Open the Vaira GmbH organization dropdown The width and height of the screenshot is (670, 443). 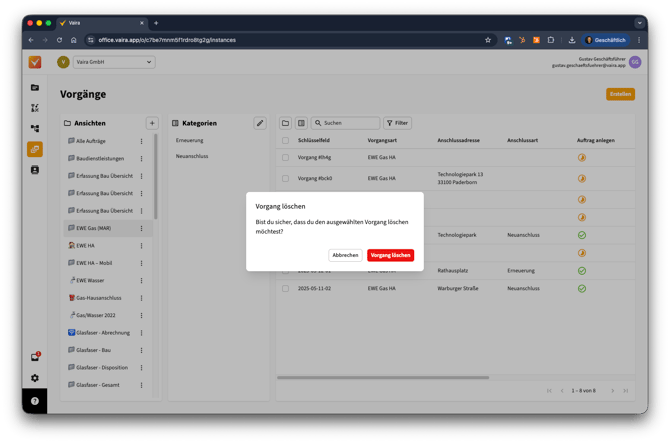coord(114,62)
